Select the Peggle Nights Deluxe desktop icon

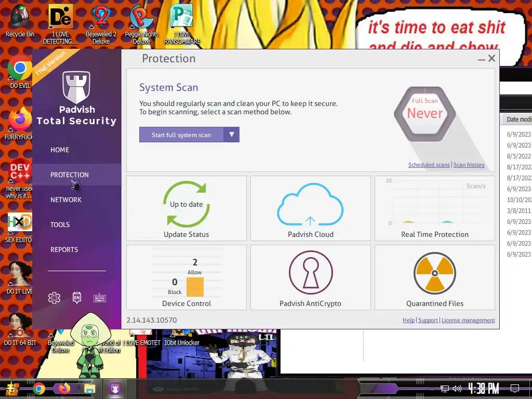click(x=141, y=24)
